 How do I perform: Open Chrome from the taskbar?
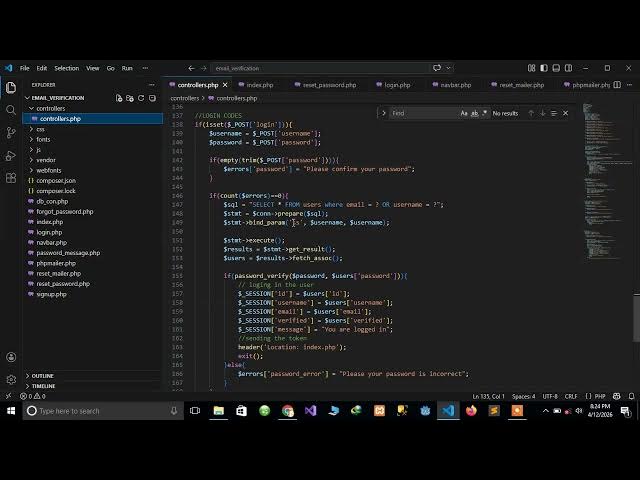[x=288, y=411]
